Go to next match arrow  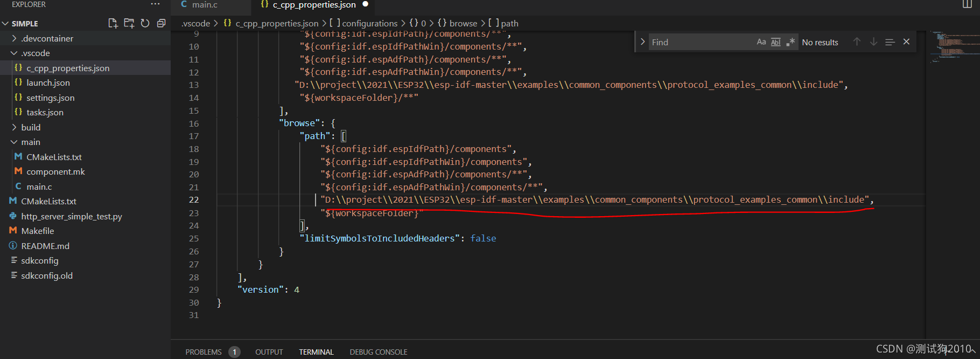(x=873, y=42)
